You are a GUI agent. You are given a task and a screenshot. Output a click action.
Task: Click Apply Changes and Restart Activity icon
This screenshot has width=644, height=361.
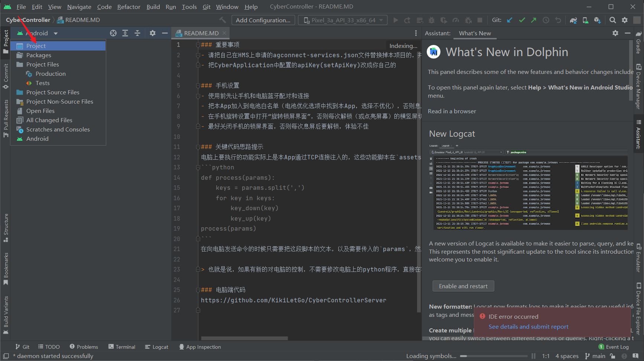407,20
